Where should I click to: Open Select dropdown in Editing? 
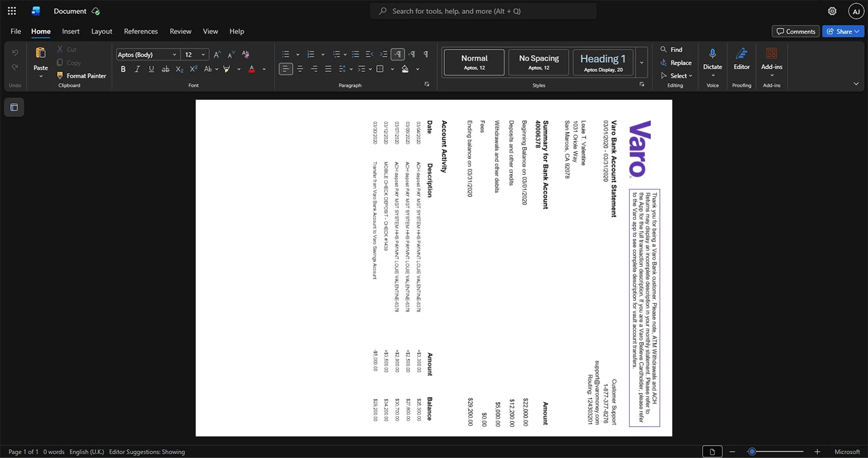[x=676, y=76]
